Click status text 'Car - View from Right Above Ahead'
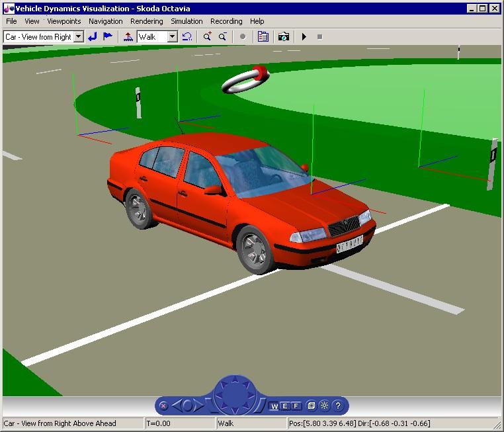 click(60, 423)
